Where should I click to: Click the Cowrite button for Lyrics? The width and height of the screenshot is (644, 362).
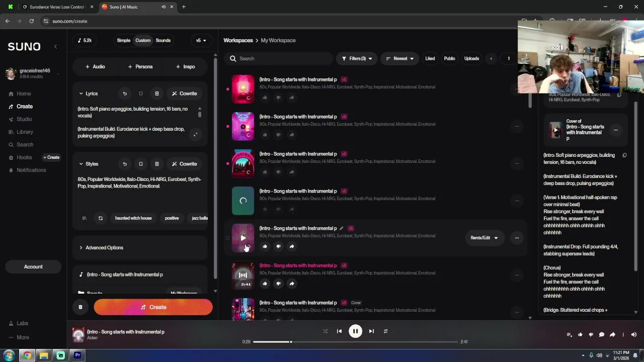[184, 94]
